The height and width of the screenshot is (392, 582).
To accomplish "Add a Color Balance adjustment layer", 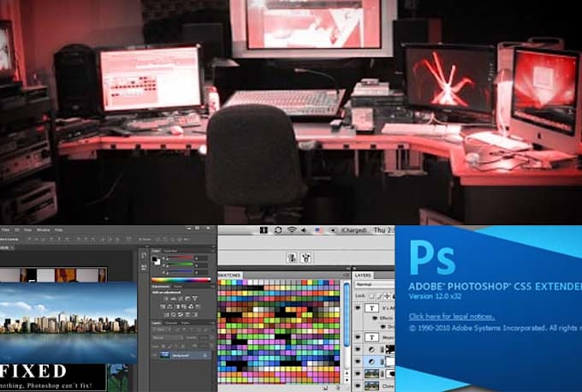I will [170, 306].
